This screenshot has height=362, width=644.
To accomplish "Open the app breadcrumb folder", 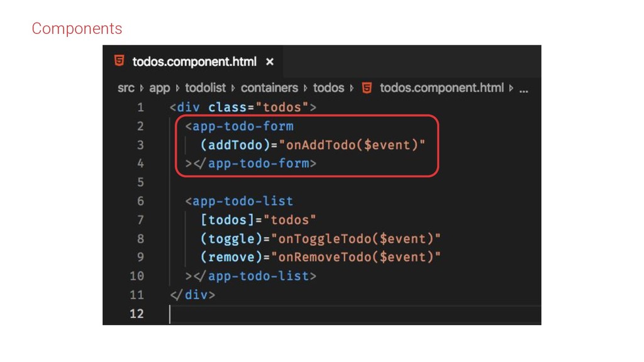I will [x=160, y=88].
